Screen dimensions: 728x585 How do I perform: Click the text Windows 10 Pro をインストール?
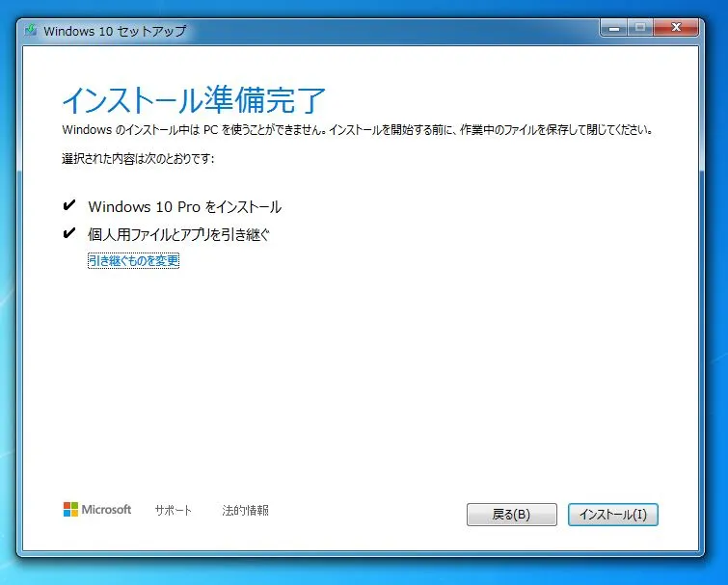185,207
